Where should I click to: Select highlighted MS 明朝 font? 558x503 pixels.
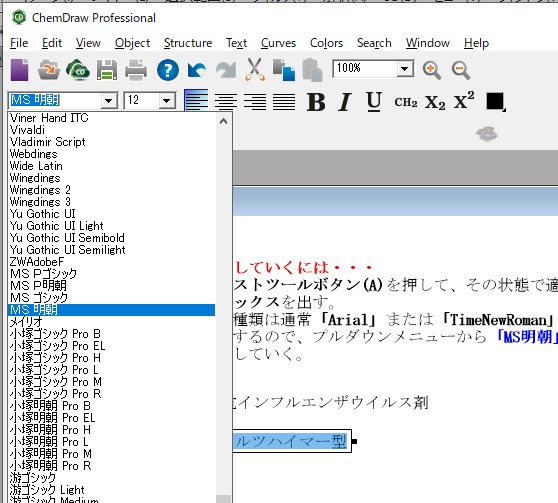112,310
